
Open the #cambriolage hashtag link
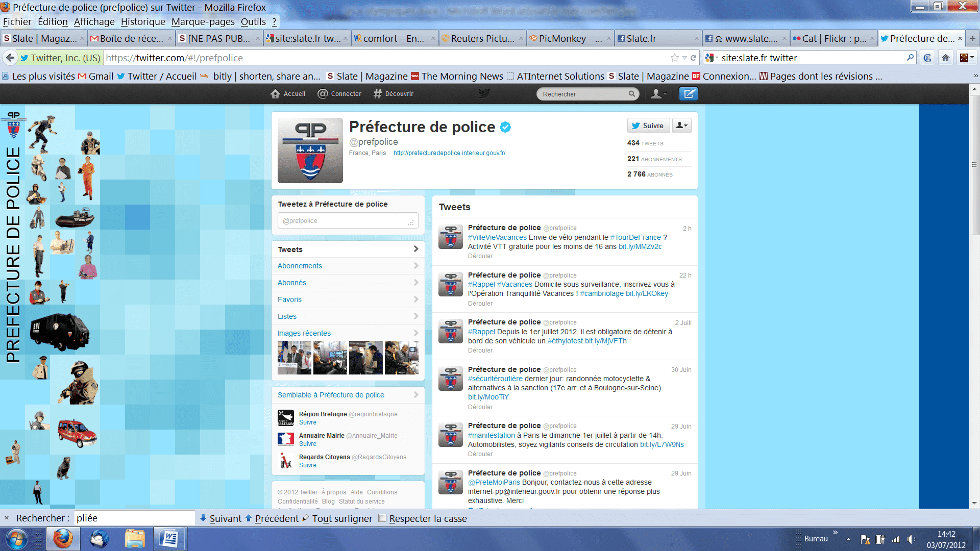[x=602, y=293]
